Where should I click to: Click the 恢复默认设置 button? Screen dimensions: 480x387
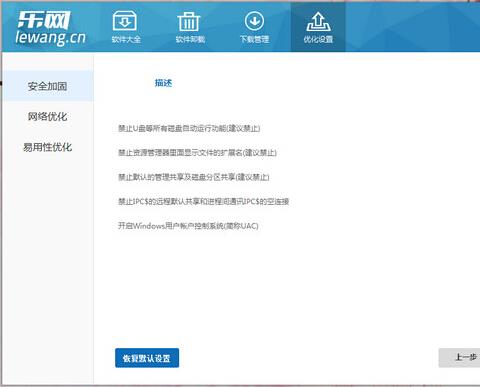click(x=147, y=358)
